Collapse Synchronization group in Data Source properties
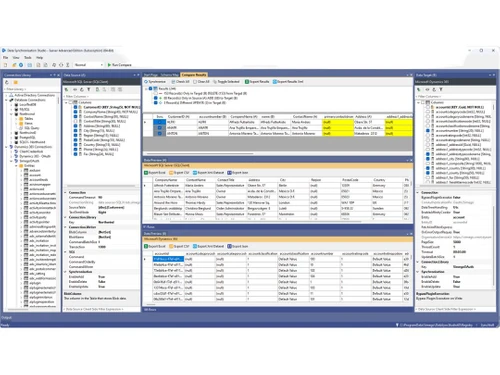This screenshot has width=500, height=375. (x=65, y=272)
